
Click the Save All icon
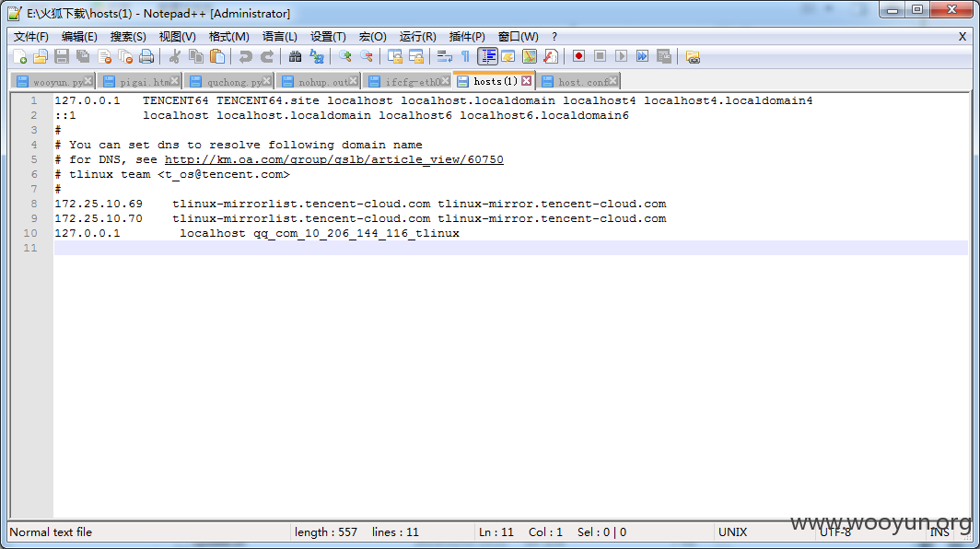point(83,57)
